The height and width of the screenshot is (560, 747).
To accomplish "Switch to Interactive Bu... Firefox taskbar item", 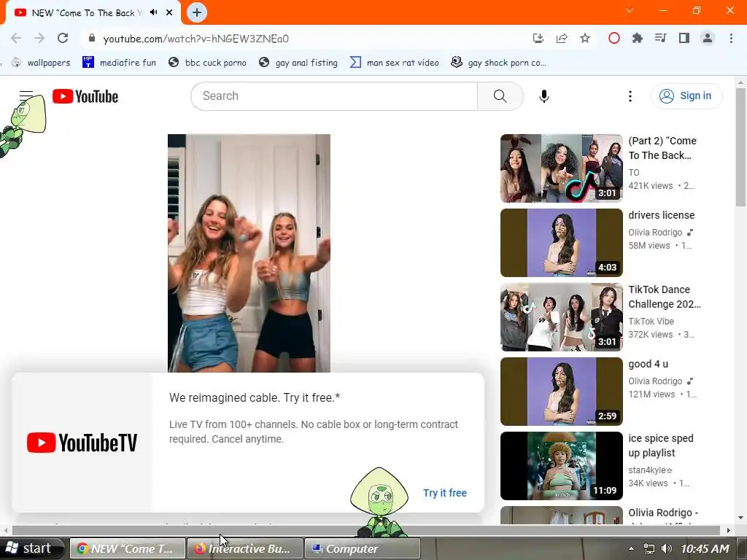I will point(245,548).
